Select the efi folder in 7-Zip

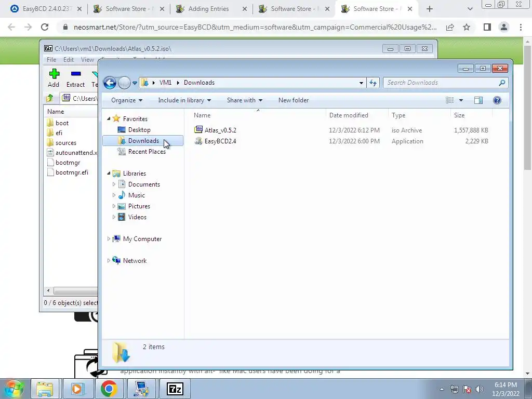(54, 132)
